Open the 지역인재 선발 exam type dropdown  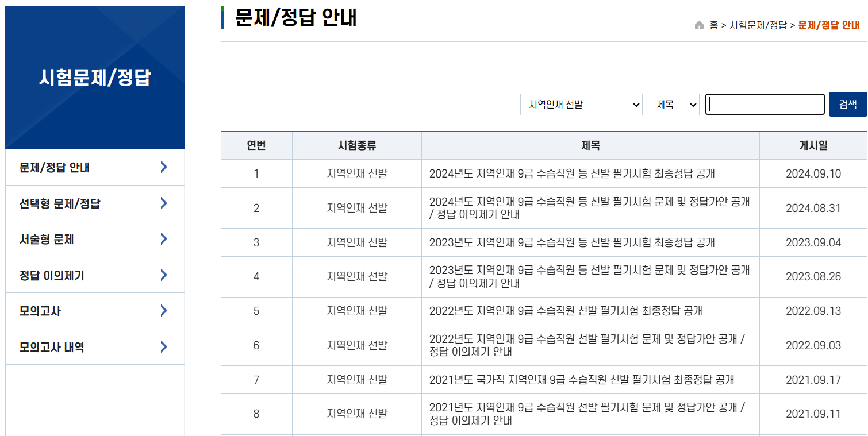pyautogui.click(x=581, y=104)
